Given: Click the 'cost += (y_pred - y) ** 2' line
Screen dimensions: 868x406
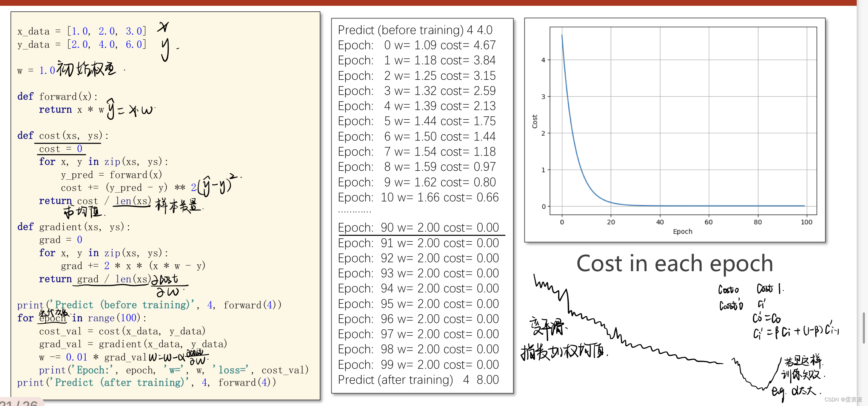Looking at the screenshot, I should (x=129, y=188).
